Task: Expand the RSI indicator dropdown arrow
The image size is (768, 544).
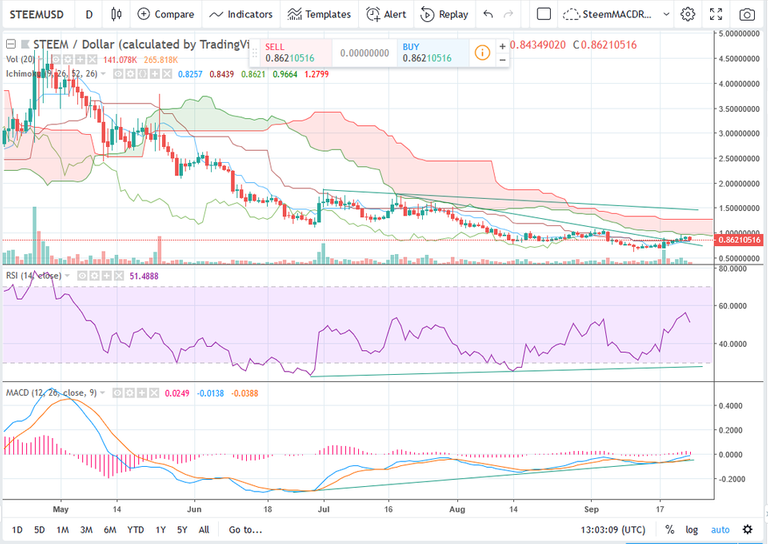Action: click(67, 276)
